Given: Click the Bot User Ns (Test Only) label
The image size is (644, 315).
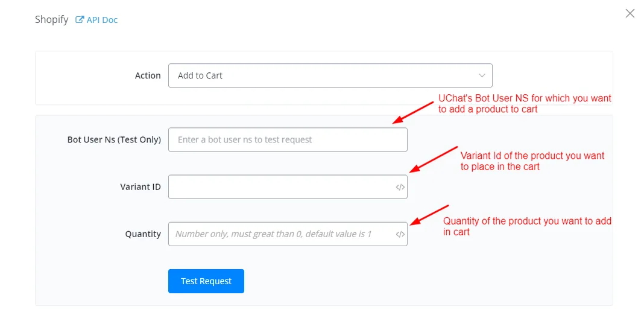Looking at the screenshot, I should 114,140.
